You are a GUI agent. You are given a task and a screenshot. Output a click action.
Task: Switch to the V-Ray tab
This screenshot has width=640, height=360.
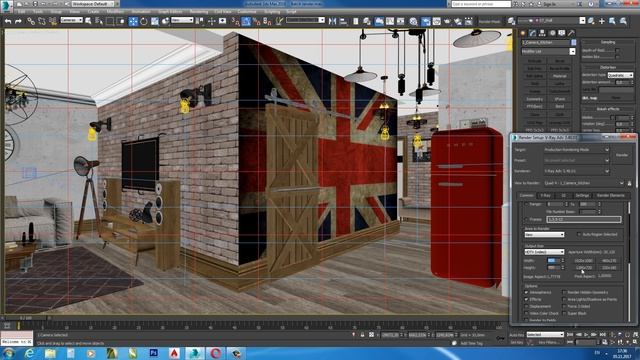545,196
